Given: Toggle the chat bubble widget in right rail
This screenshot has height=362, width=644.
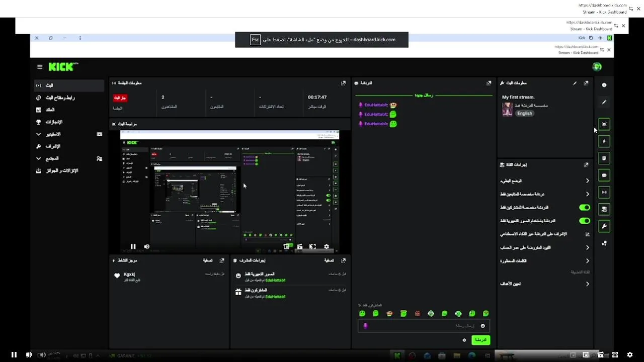Looking at the screenshot, I should [604, 175].
